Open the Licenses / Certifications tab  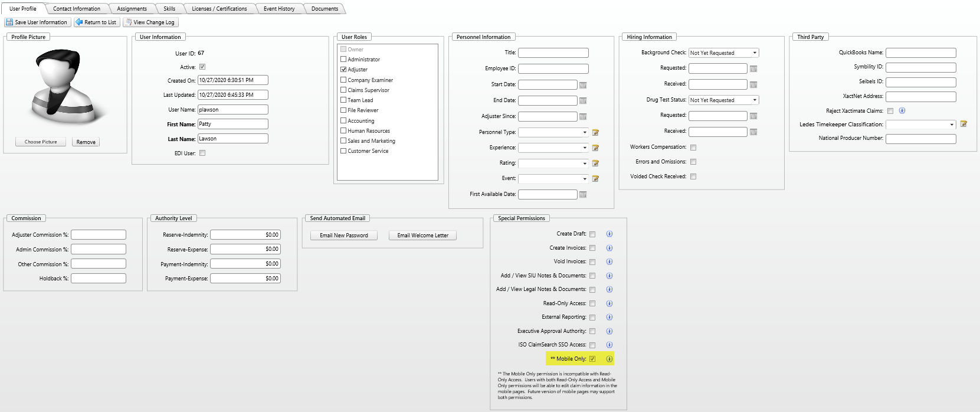click(x=219, y=9)
